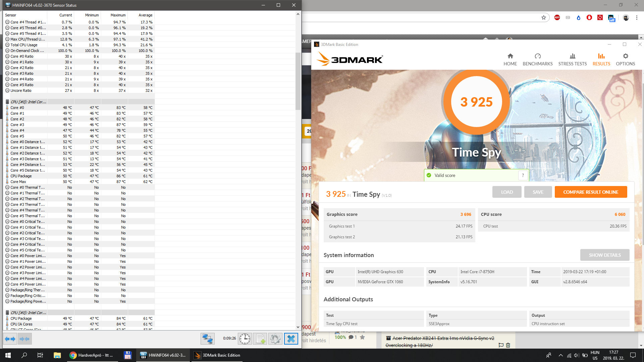The width and height of the screenshot is (644, 362).
Task: Click the Intel Core i7-8750H cell
Action: tap(492, 272)
